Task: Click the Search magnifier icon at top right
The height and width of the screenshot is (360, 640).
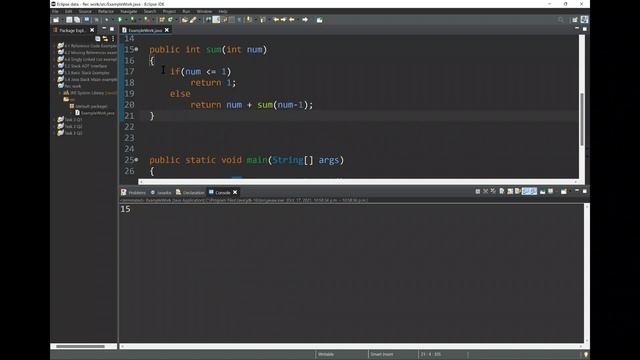Action: (560, 20)
